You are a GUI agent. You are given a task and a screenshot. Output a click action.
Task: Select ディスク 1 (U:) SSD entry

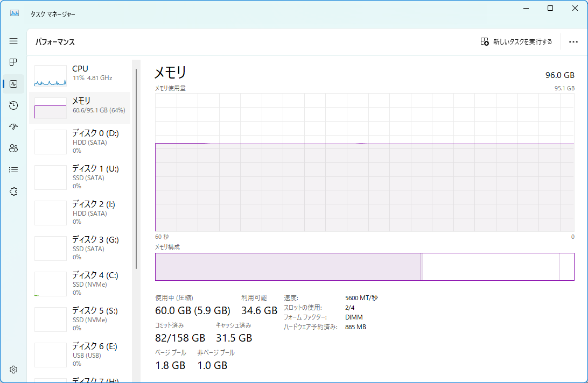(80, 178)
